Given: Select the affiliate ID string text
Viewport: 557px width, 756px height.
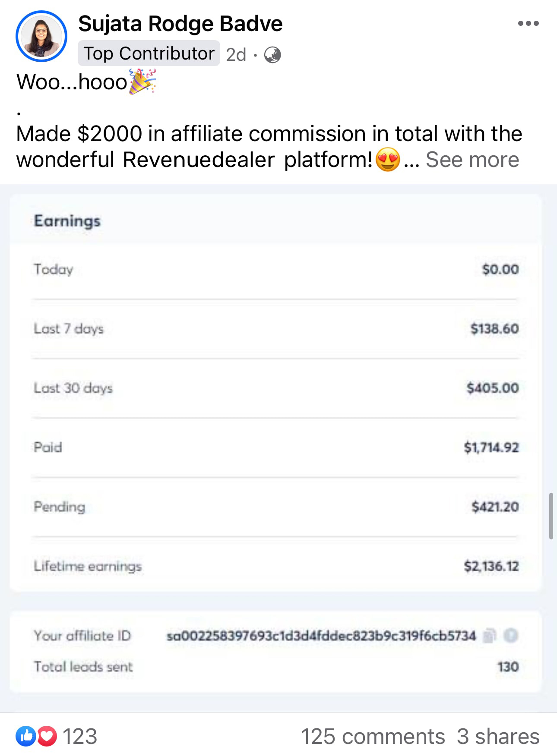Looking at the screenshot, I should click(x=321, y=636).
